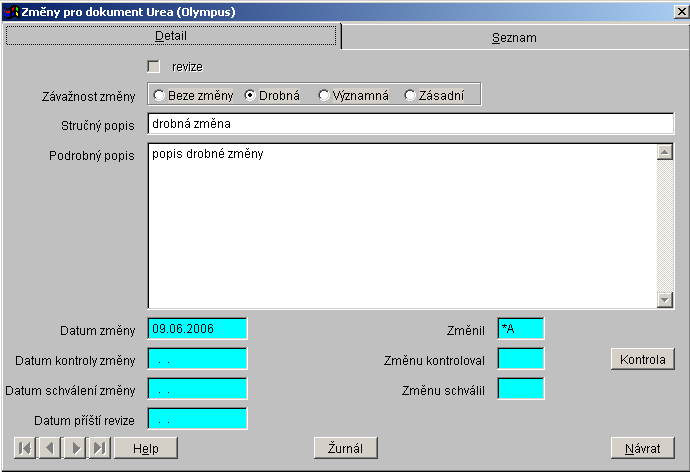Open the Detail tab
The width and height of the screenshot is (690, 472).
(x=171, y=36)
